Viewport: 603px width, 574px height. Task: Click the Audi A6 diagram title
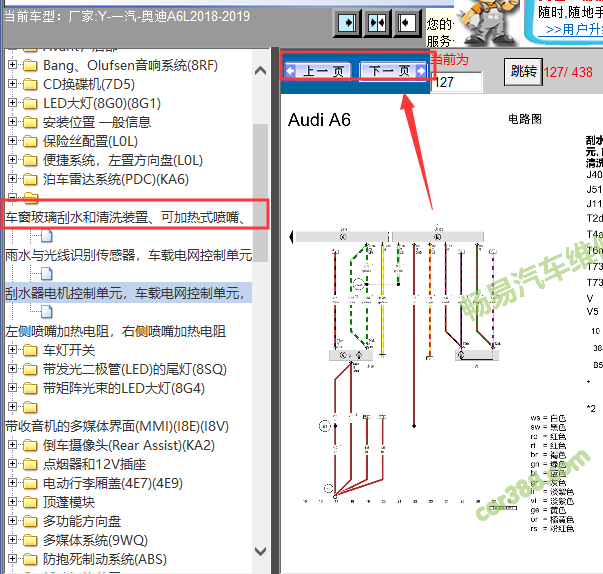coord(319,120)
